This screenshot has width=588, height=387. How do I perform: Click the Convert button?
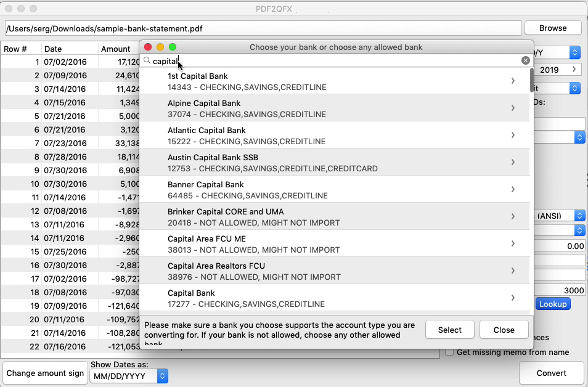[551, 373]
